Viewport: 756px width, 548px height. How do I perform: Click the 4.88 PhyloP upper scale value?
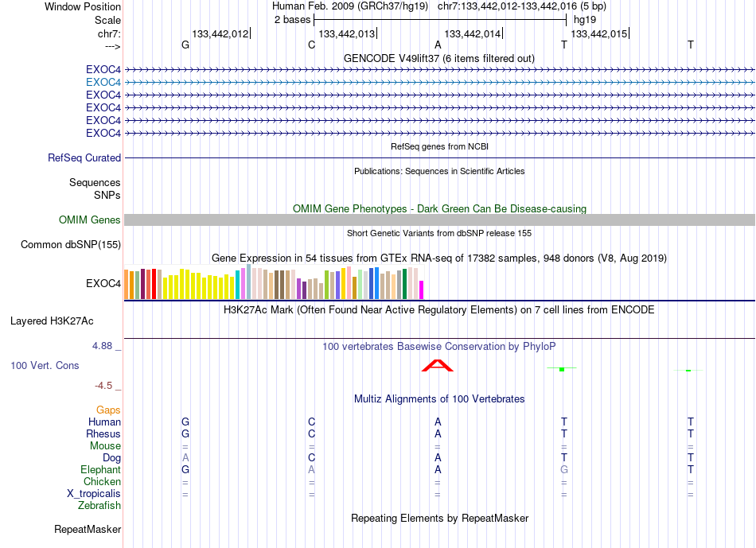[102, 345]
